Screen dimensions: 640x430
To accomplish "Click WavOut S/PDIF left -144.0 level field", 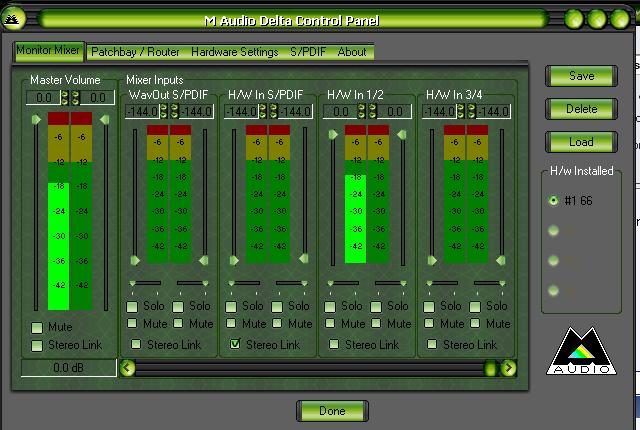I will tap(142, 111).
